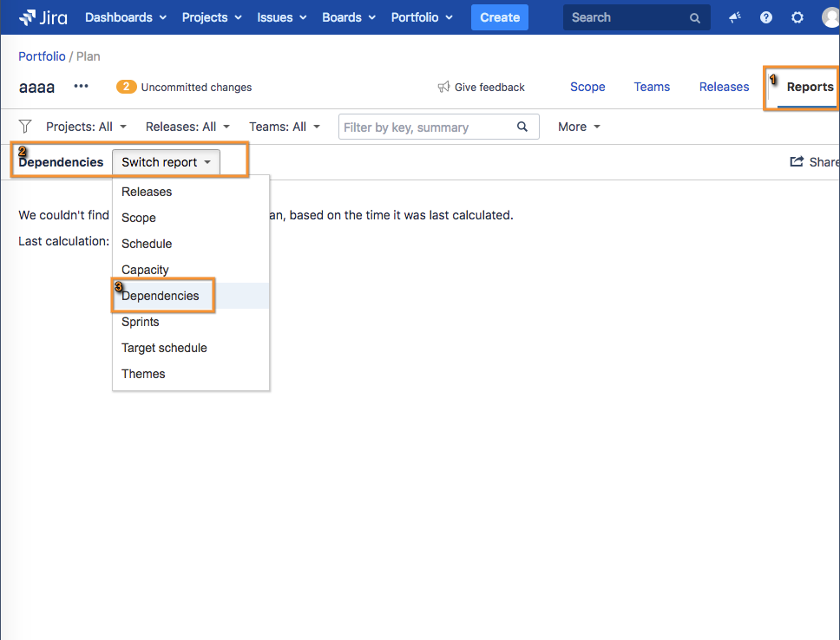This screenshot has width=840, height=640.
Task: Select Target schedule report option
Action: pos(191,348)
